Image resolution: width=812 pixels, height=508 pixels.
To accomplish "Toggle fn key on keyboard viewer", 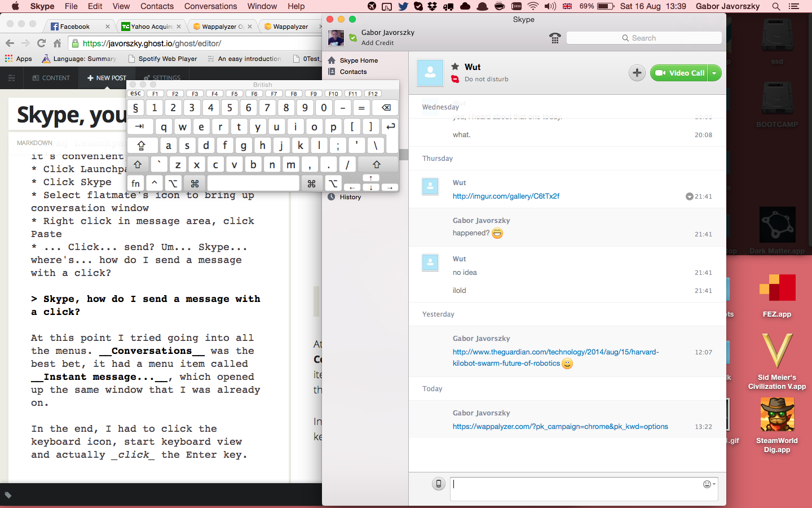I will click(135, 183).
